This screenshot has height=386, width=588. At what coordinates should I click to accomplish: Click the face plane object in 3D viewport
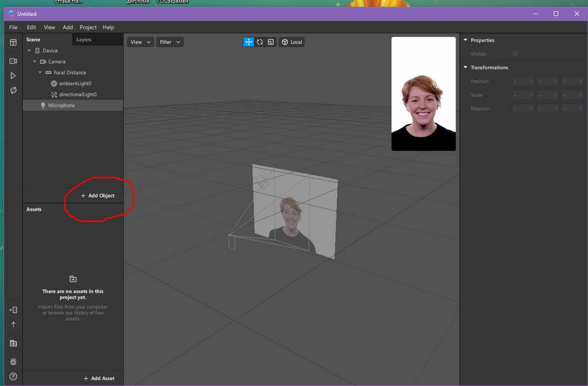[x=295, y=212]
